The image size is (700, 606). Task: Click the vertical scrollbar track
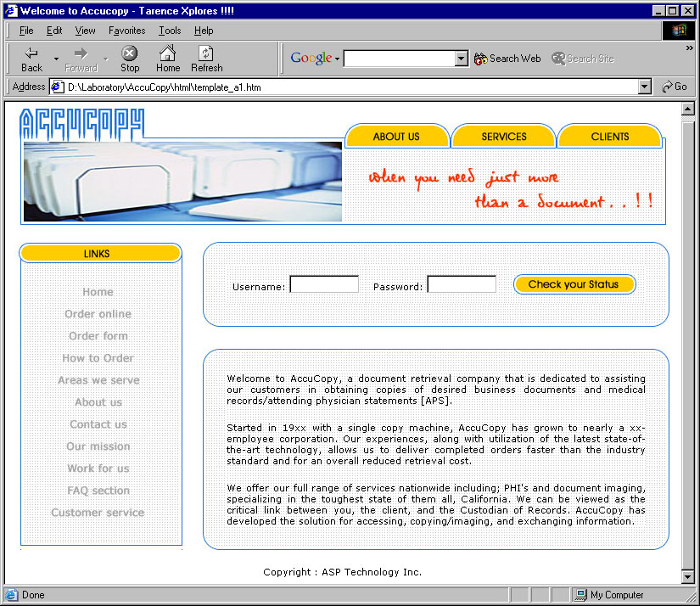(x=688, y=343)
